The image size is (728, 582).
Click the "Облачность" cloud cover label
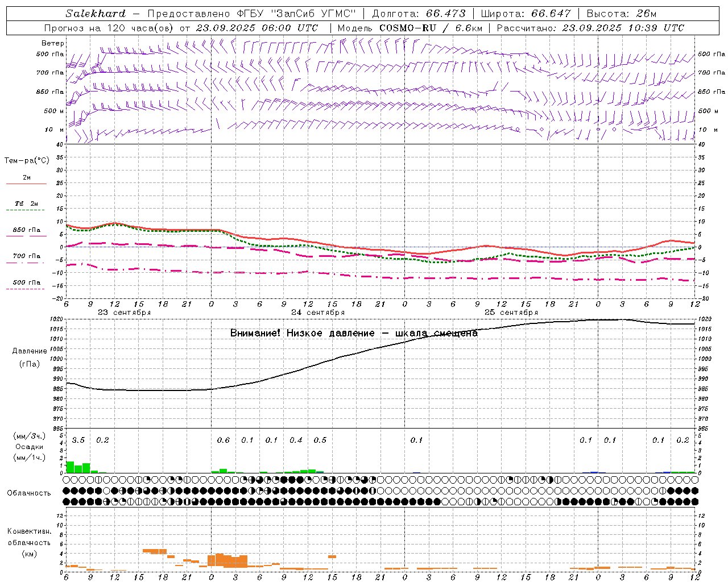point(29,493)
